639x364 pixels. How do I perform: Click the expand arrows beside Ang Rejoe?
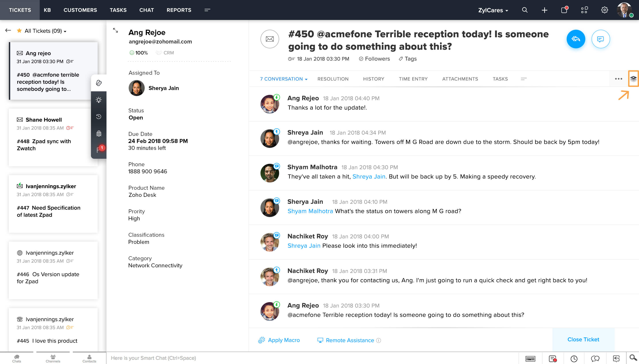(115, 30)
